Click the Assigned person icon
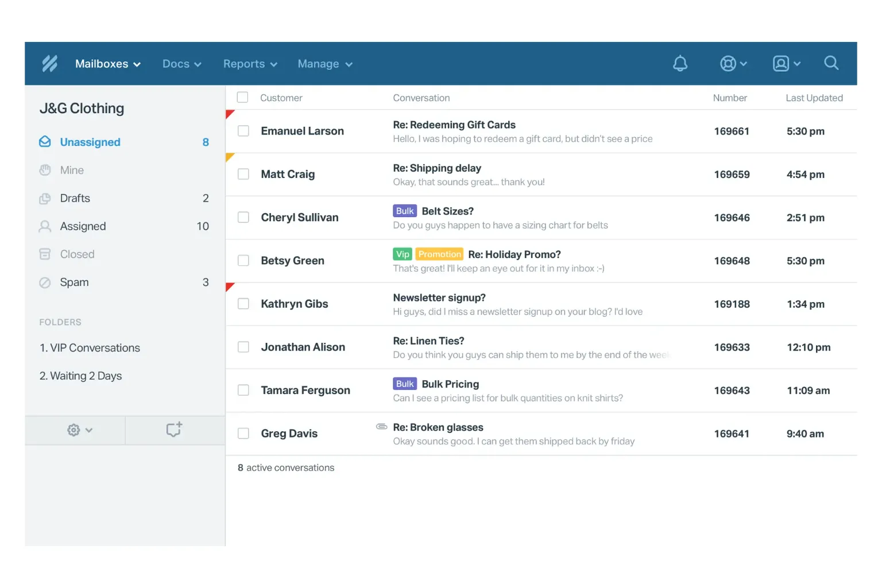The width and height of the screenshot is (882, 588). [x=45, y=226]
